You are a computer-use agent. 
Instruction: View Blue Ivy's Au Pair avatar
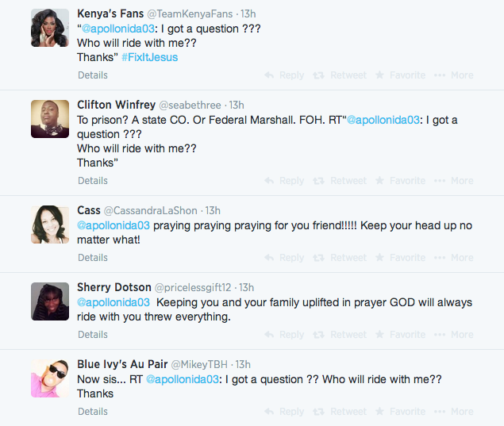tap(50, 379)
